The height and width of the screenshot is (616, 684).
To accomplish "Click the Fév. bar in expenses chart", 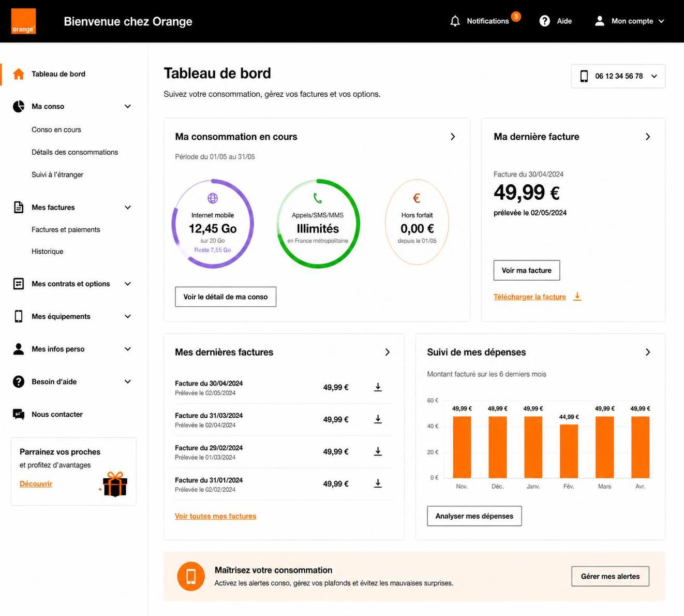I will [569, 451].
